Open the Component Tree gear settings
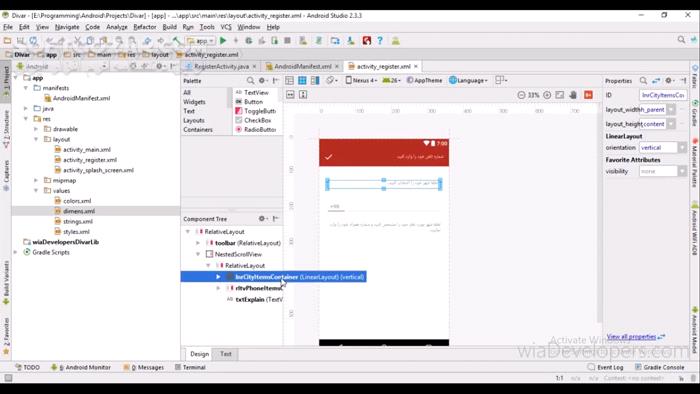The image size is (700, 394). tap(263, 219)
